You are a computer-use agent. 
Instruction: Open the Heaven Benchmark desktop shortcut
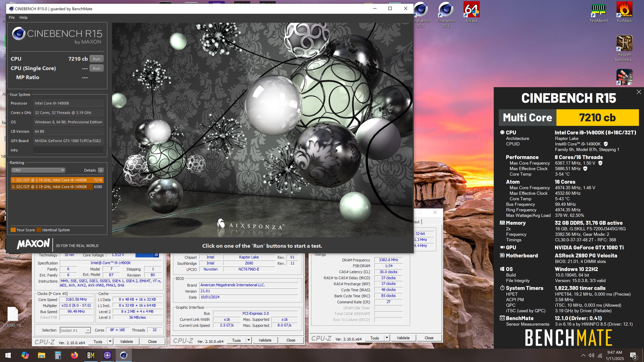tap(624, 49)
